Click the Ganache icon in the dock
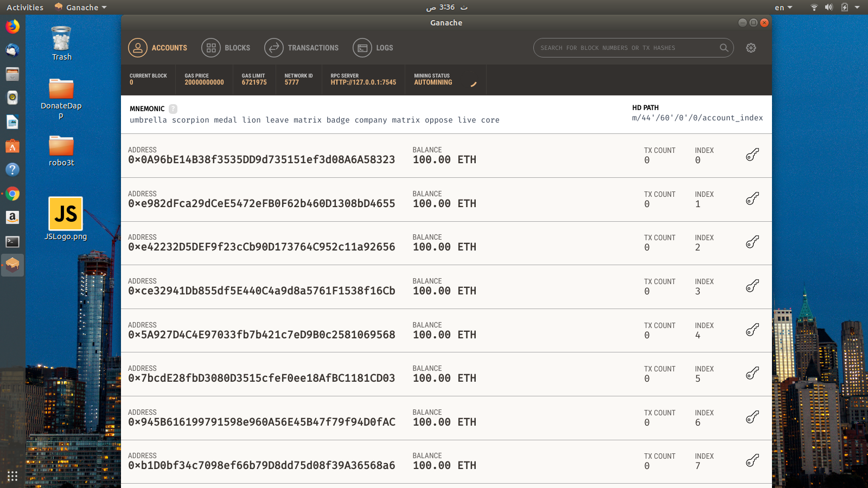Viewport: 868px width, 488px height. point(12,265)
